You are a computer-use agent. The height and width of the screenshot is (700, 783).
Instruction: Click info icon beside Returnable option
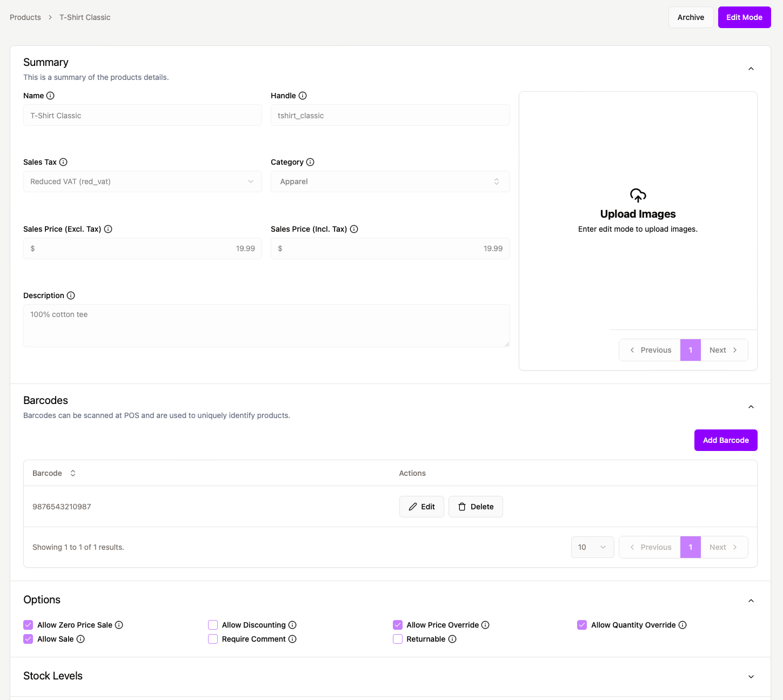(452, 639)
